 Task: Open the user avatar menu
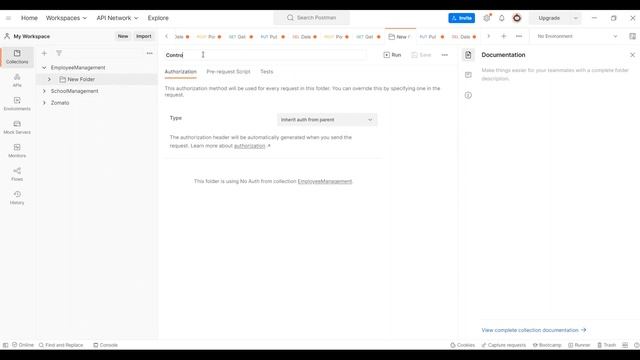click(x=517, y=18)
